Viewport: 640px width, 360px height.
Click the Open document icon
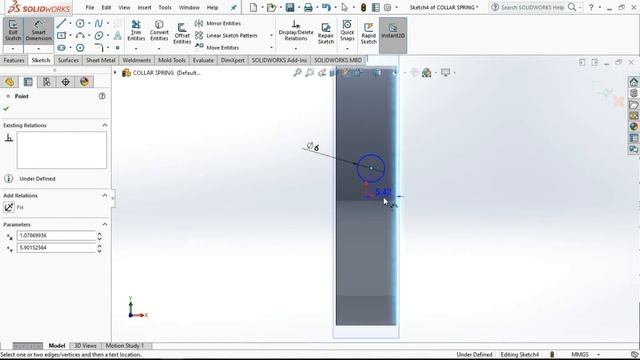(x=271, y=7)
